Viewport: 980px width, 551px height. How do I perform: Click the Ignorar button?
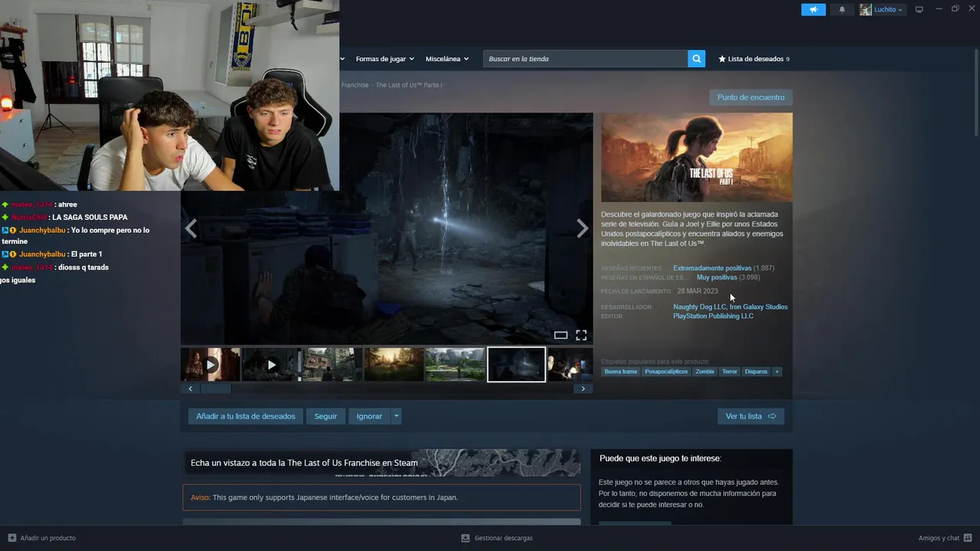tap(369, 416)
